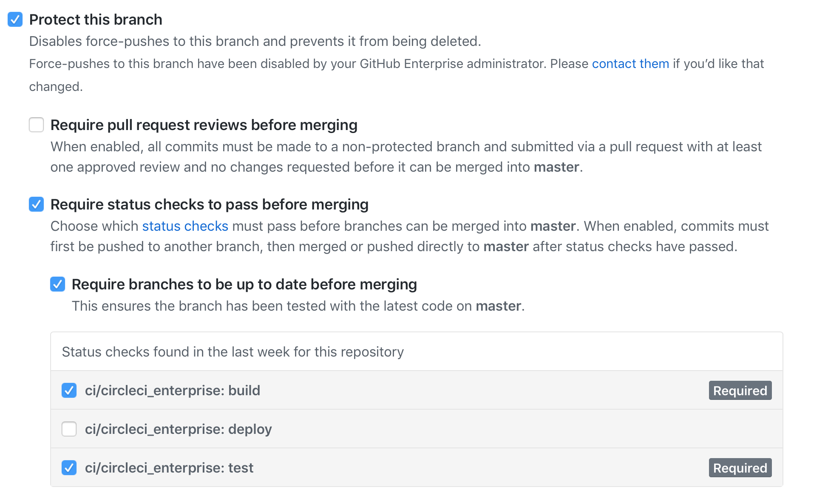Uncheck the ci/circleci_enterprise: build checkbox
828x504 pixels.
coord(69,390)
